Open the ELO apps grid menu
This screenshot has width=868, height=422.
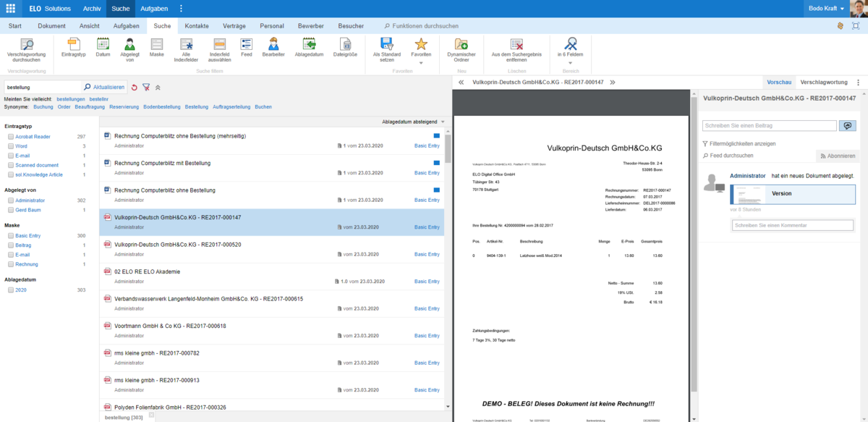(x=10, y=9)
